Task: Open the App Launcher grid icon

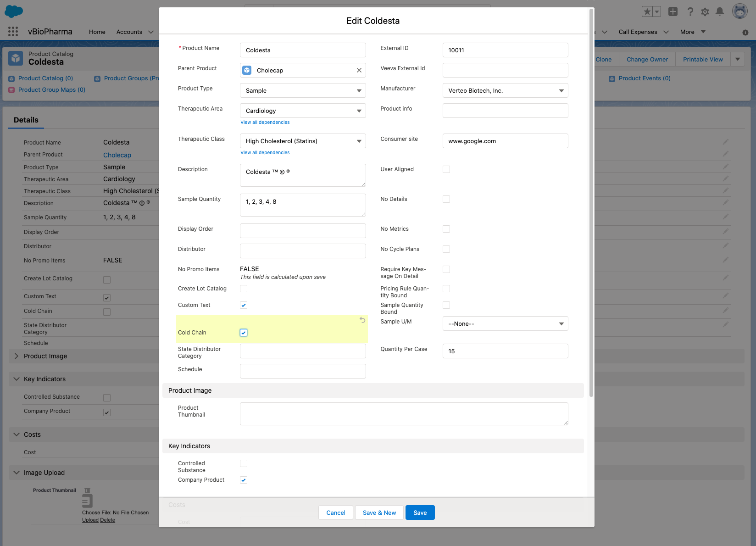Action: click(x=13, y=32)
